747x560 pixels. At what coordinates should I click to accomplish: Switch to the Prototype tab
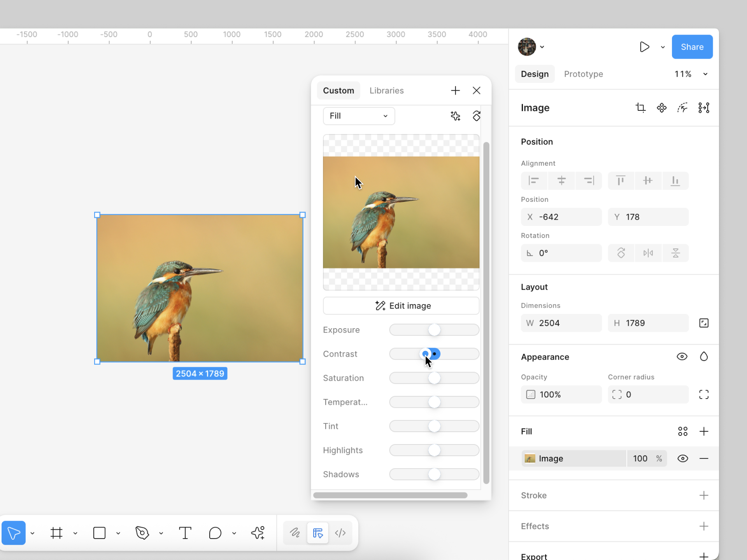(x=584, y=74)
